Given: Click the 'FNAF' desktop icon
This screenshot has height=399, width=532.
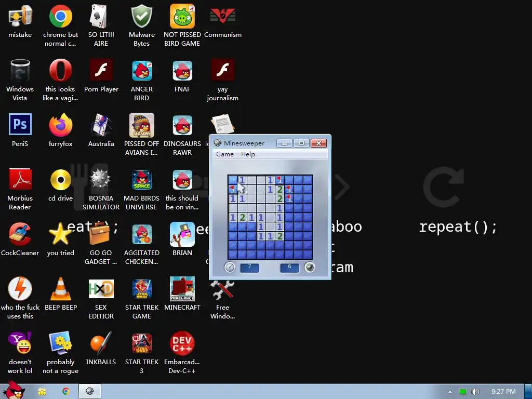Looking at the screenshot, I should 182,71.
